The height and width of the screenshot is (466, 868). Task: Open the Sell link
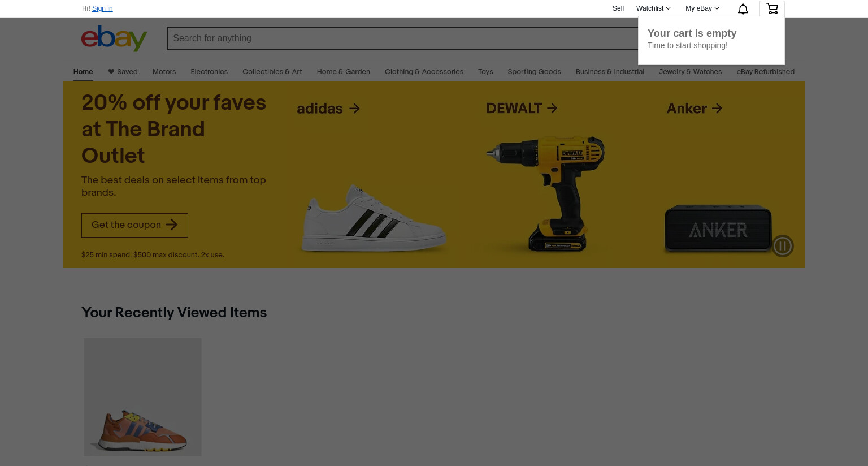coord(618,8)
